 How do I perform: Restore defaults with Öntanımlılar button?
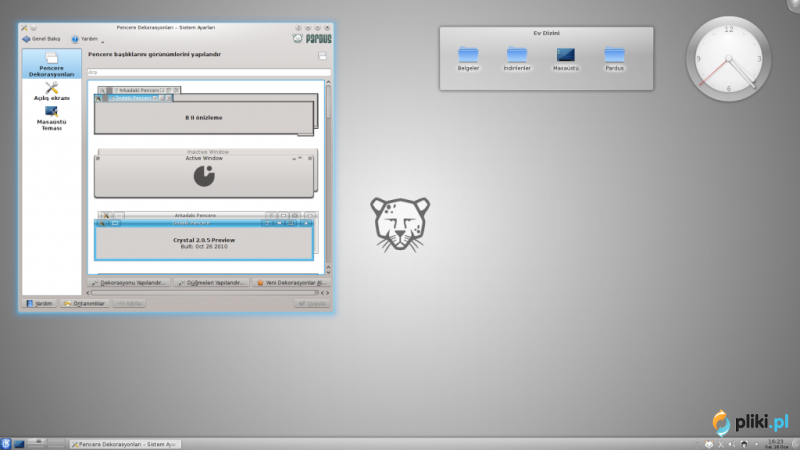(85, 304)
